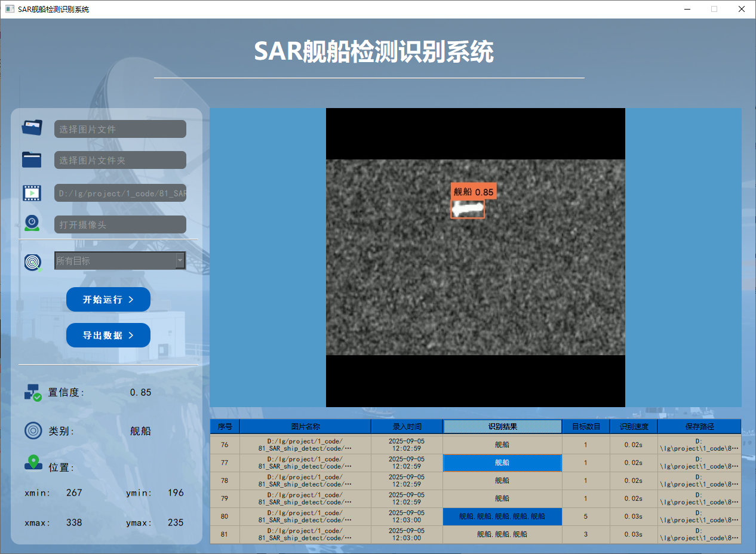756x554 pixels.
Task: Click the video path field D:/lg/project/1_code
Action: (x=120, y=193)
